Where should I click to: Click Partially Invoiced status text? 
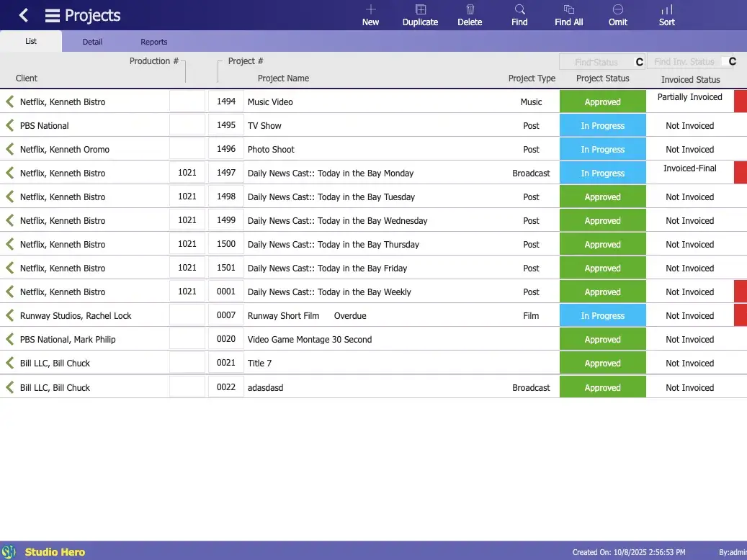(x=690, y=96)
